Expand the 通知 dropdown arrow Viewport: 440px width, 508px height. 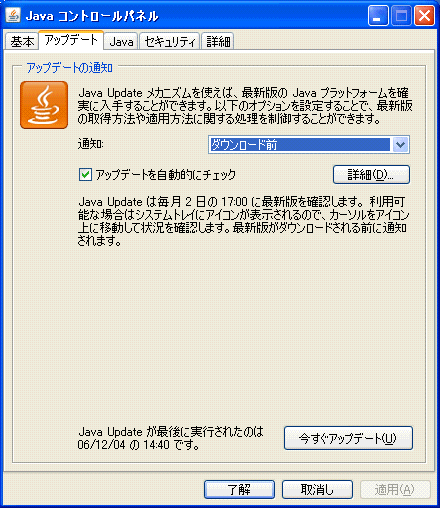pos(400,145)
